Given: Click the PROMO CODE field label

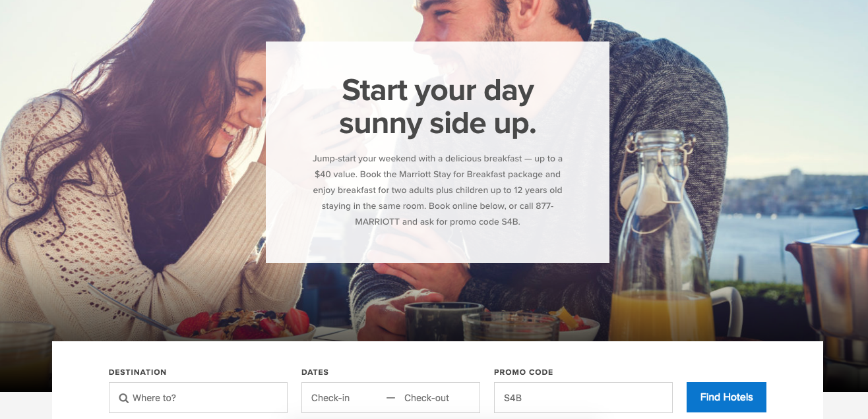Looking at the screenshot, I should pyautogui.click(x=524, y=372).
